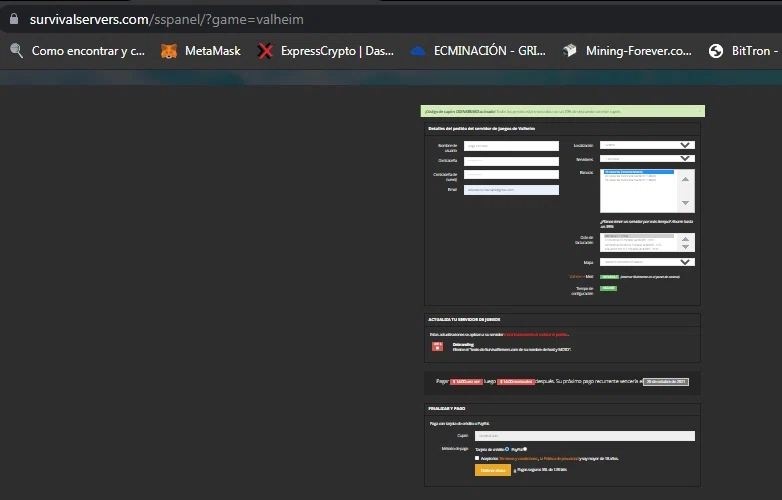This screenshot has width=782, height=500.
Task: Click the small padlock icon beside Pagos seguros text
Action: click(514, 470)
